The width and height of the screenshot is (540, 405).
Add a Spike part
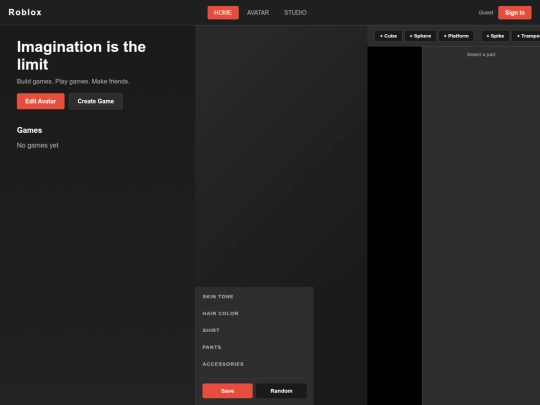pyautogui.click(x=495, y=36)
